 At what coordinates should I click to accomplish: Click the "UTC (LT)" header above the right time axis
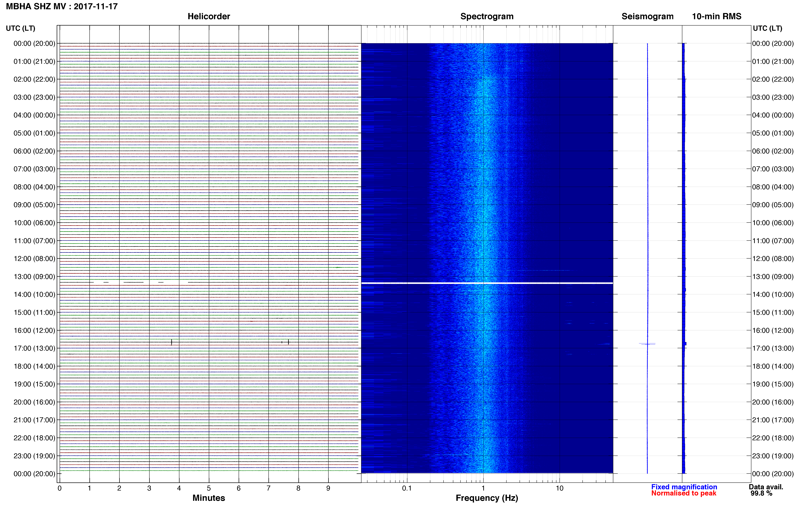(x=767, y=28)
